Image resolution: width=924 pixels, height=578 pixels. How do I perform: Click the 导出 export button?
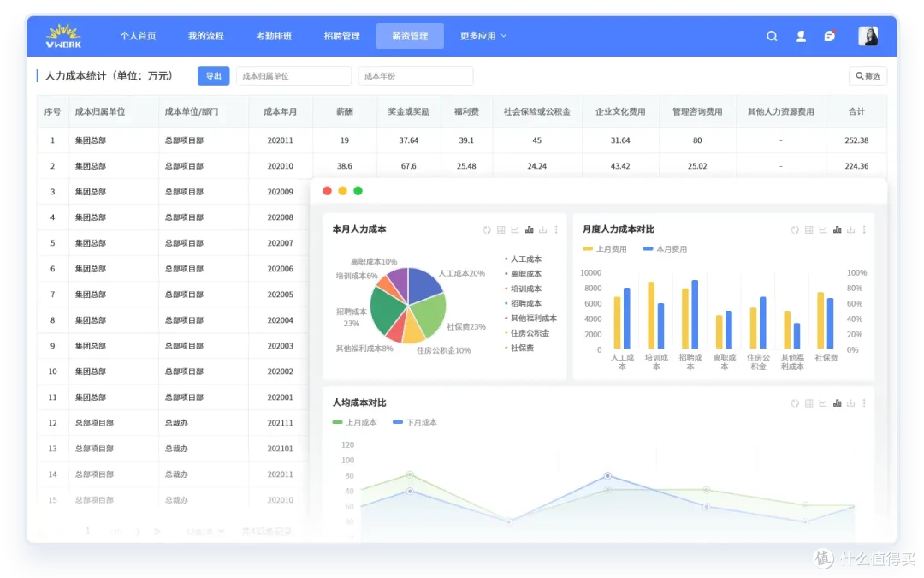click(x=213, y=76)
